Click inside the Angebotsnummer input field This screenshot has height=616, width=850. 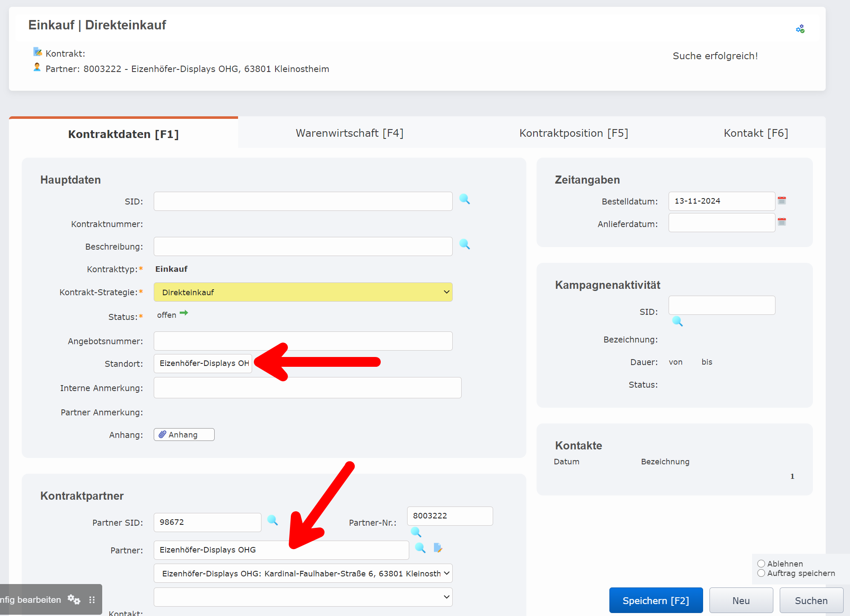(x=302, y=341)
